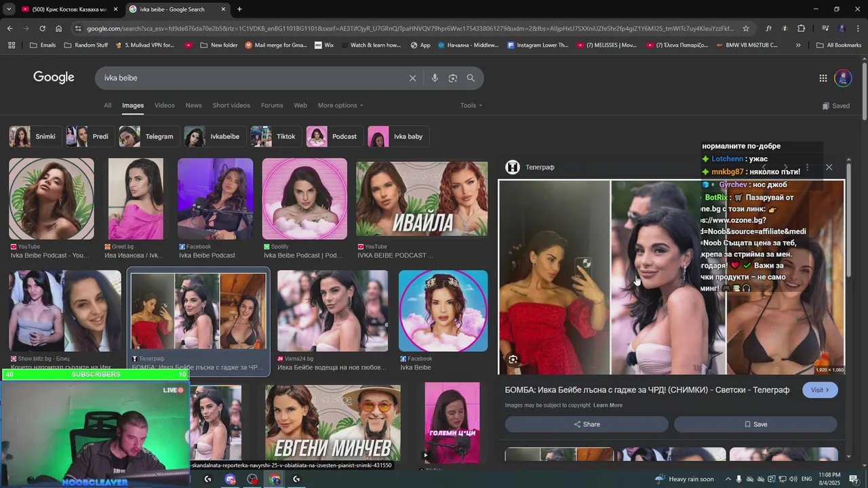Filter images by the Podcast chip
This screenshot has height=488, width=868.
[x=335, y=136]
